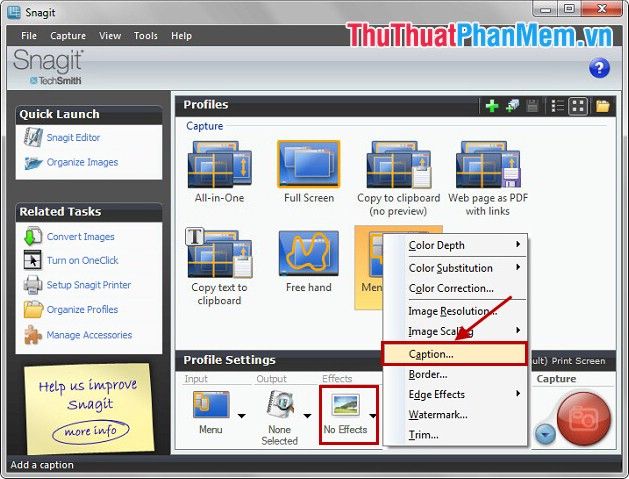Screen dimensions: 629x479
Task: Switch profiles to thumbnail grid view
Action: (x=578, y=106)
